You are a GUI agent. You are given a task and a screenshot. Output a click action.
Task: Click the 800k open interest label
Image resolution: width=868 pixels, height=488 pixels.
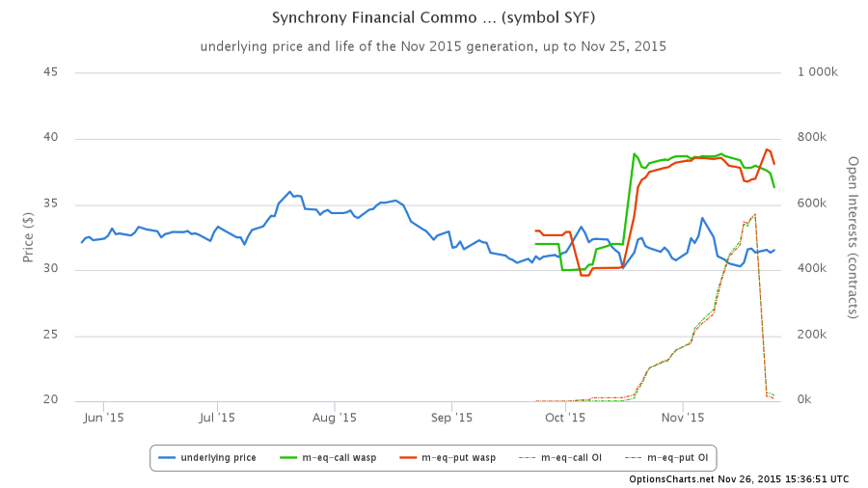click(811, 137)
